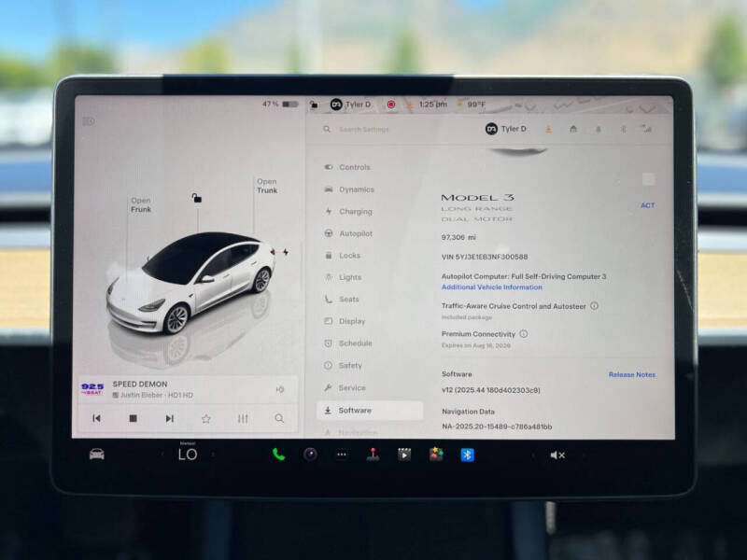Stop media playback
This screenshot has height=560, width=747.
(133, 418)
